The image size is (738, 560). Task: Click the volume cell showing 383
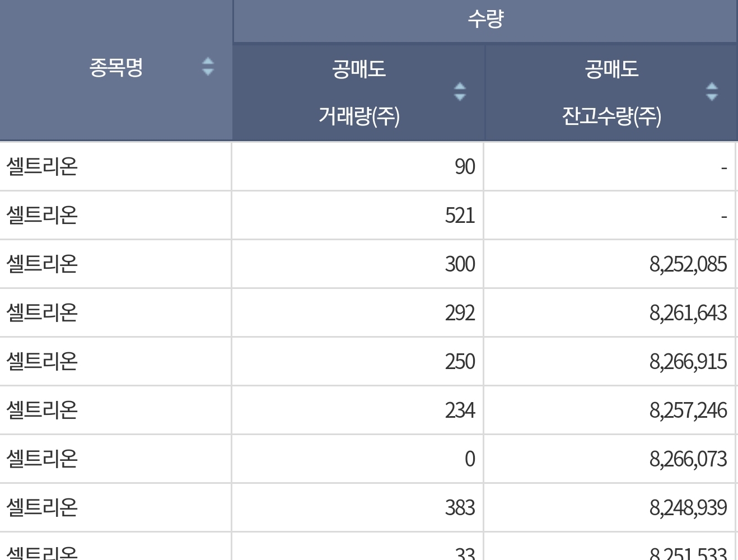point(358,508)
